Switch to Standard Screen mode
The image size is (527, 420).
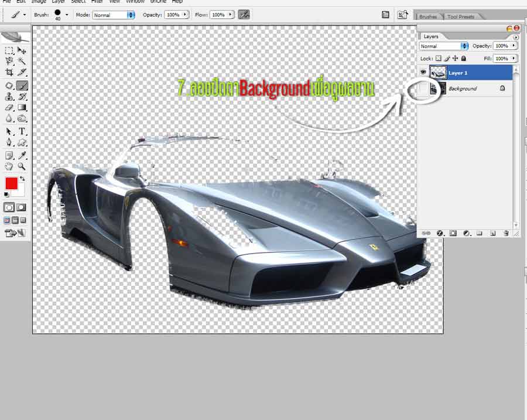tap(7, 220)
